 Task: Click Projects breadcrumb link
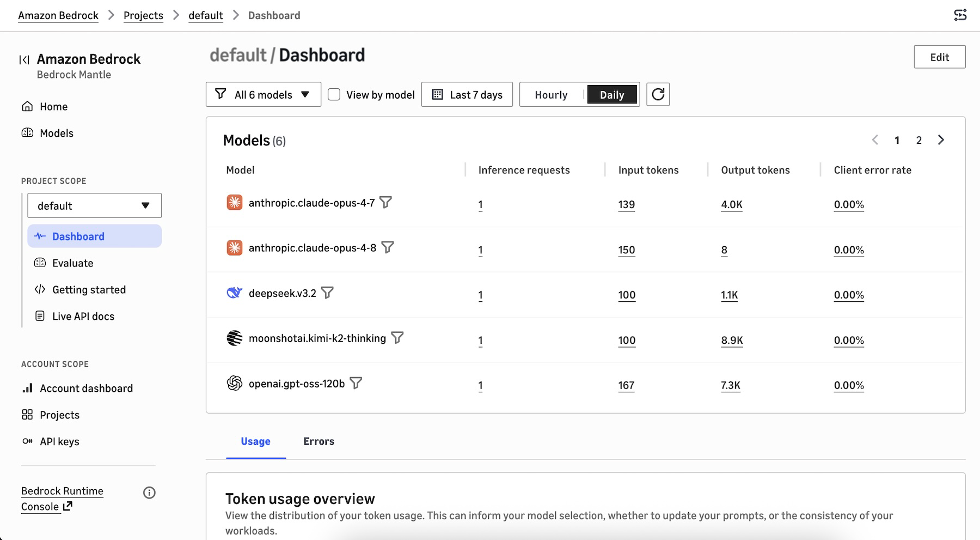[x=143, y=15]
